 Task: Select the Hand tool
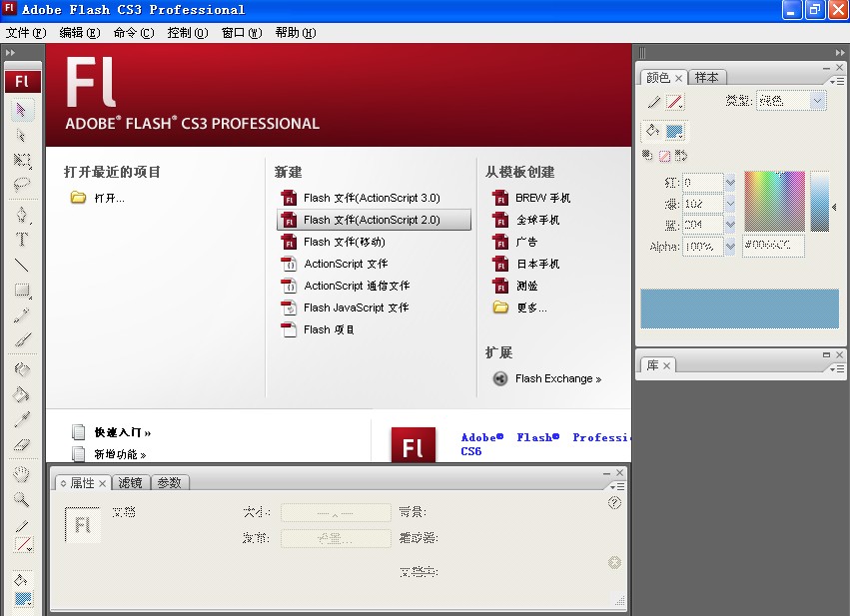22,473
